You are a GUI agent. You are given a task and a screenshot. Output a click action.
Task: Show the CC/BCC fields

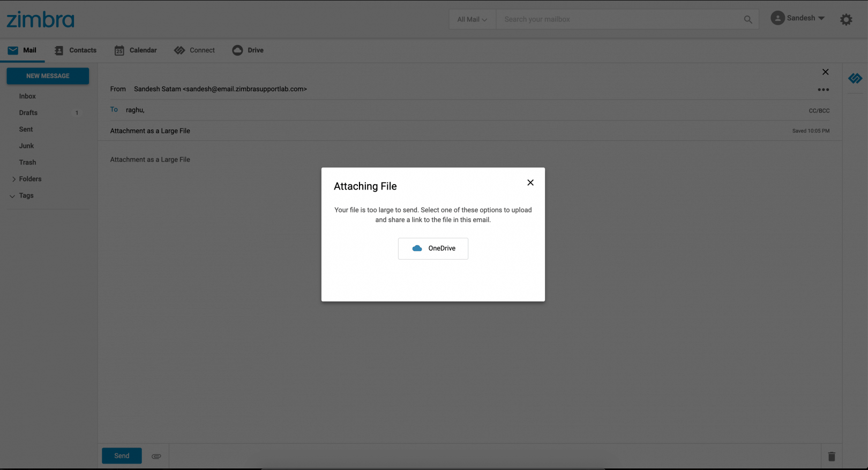click(819, 111)
